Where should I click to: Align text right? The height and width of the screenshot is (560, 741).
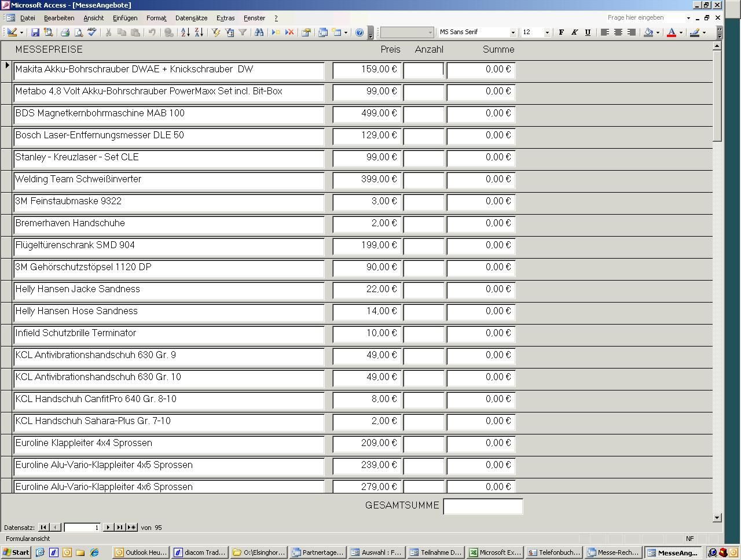tap(631, 32)
